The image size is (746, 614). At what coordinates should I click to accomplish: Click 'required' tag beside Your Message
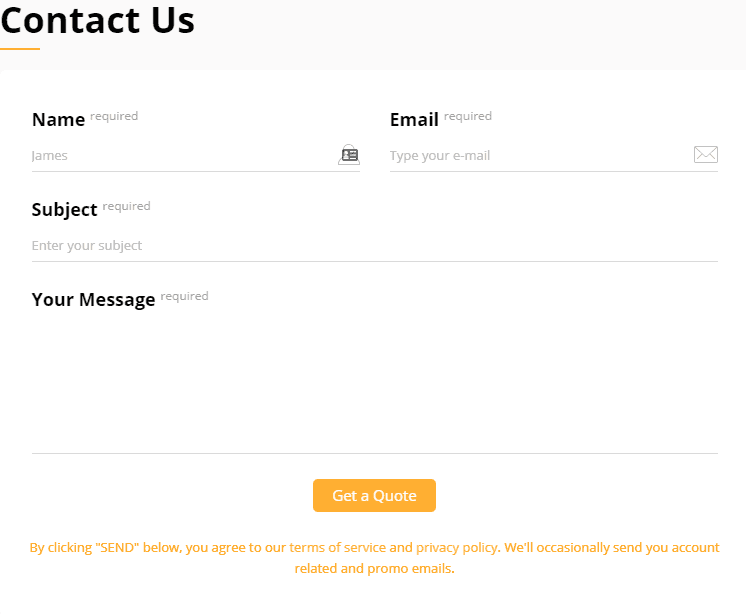[x=185, y=296]
